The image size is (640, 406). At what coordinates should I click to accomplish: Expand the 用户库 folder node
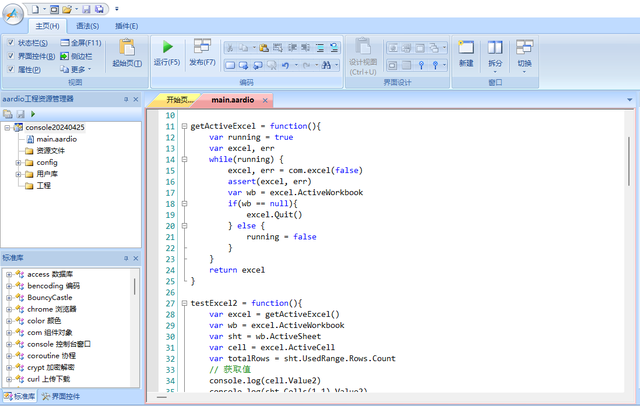coord(18,174)
